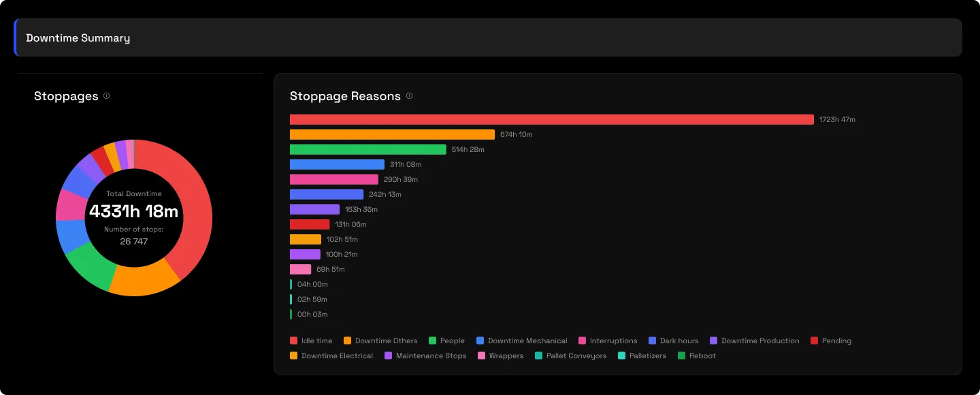
Task: Toggle the Palletizers legend entry
Action: tap(642, 355)
